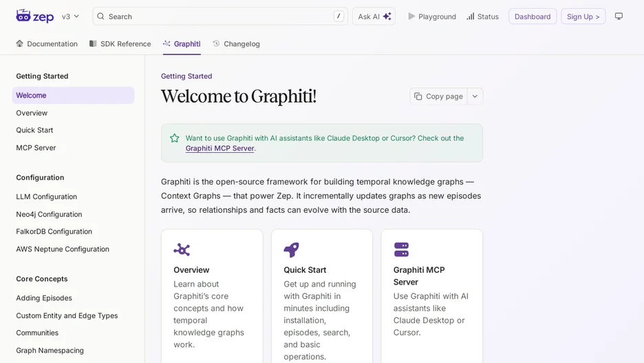Open the Status page link
This screenshot has height=363, width=644.
point(482,17)
